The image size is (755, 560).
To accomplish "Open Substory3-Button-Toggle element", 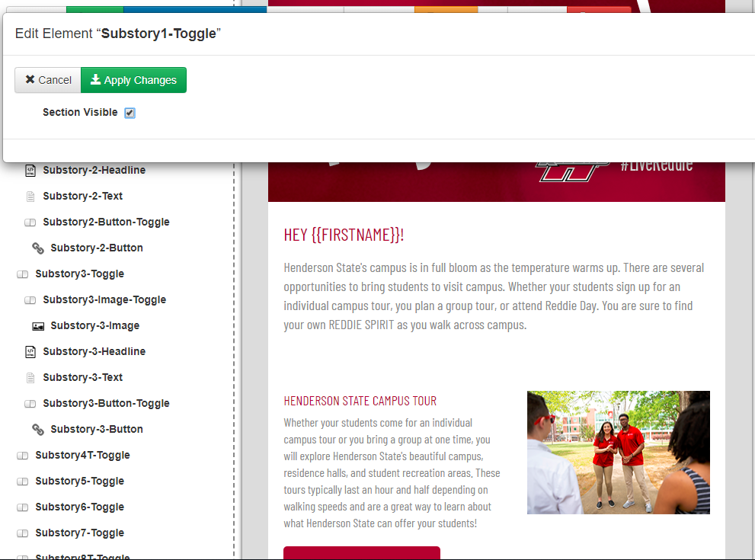I will point(106,404).
